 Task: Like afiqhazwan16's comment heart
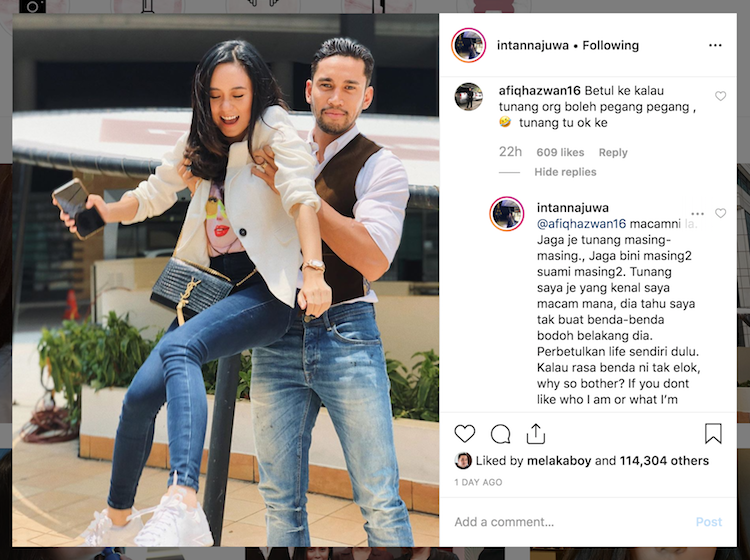(x=720, y=96)
